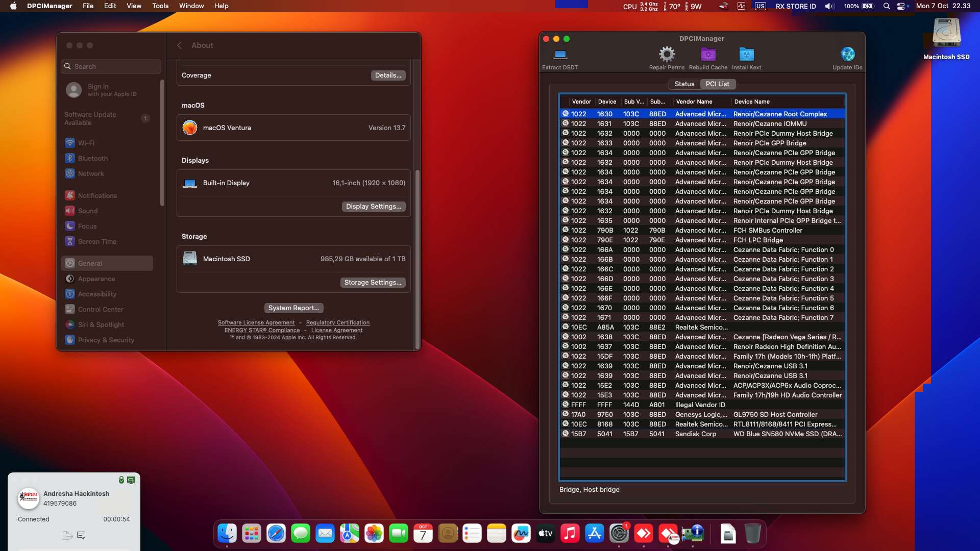
Task: Select Notifications in Settings sidebar
Action: tap(107, 195)
